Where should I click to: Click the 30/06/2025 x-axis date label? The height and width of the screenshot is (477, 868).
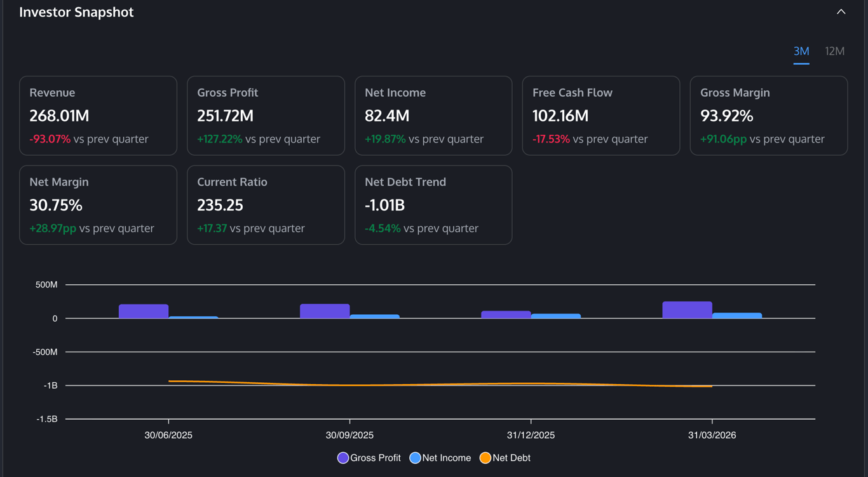pyautogui.click(x=168, y=436)
